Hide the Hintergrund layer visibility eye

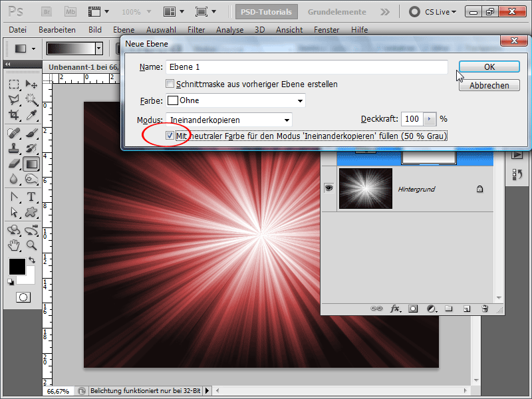click(329, 188)
